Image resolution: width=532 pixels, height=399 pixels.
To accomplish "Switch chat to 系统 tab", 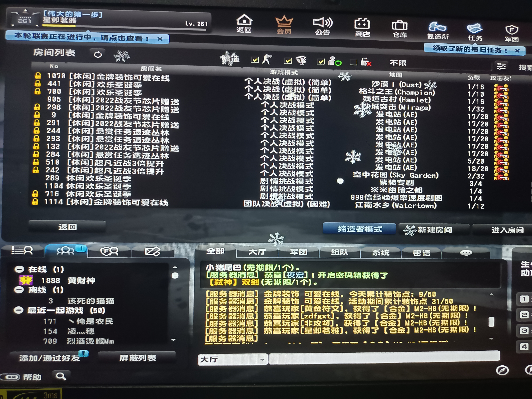I will click(381, 253).
